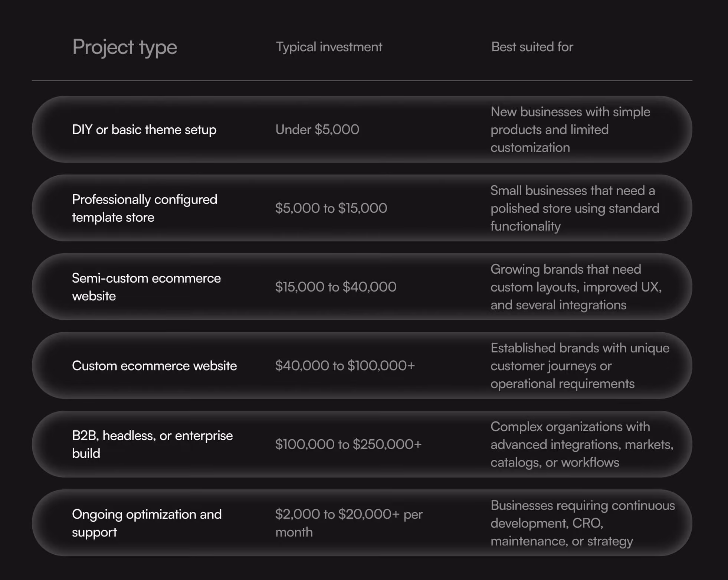Click the 'Best suited for' column header

click(x=532, y=47)
